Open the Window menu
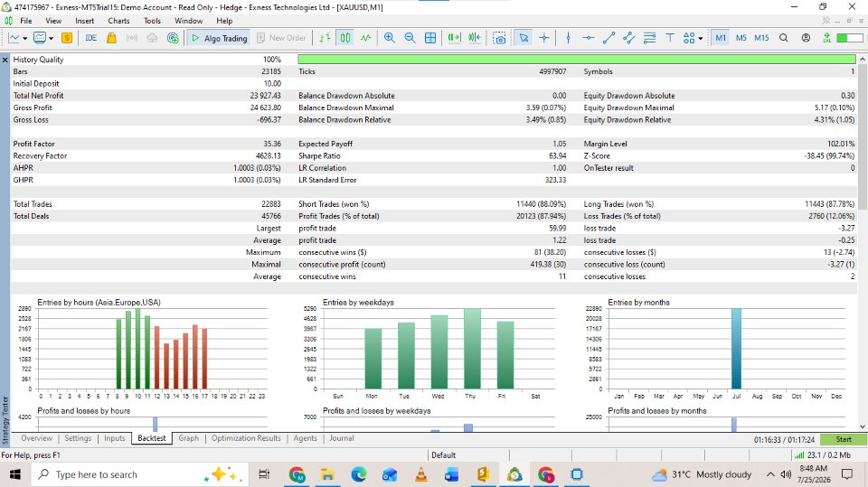 188,21
